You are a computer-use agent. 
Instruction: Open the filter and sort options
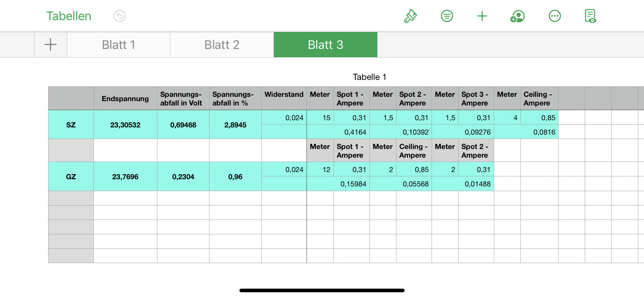coord(447,16)
